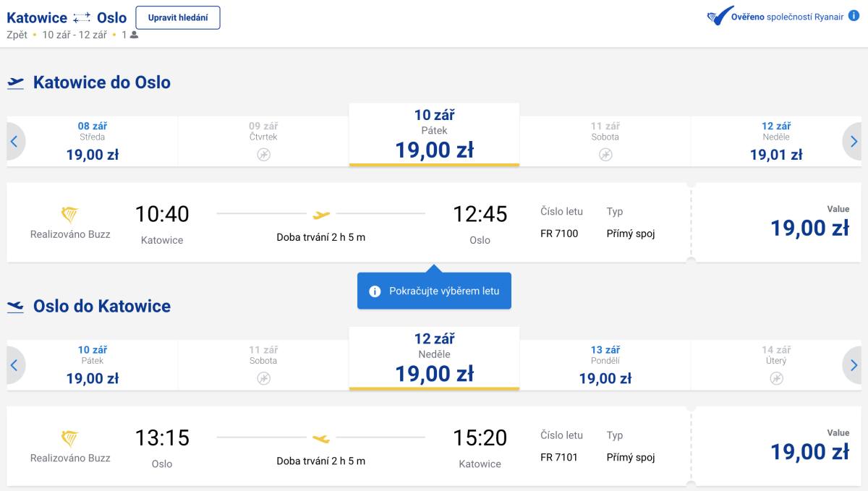This screenshot has height=491, width=868.
Task: Show later outbound dates with the right arrow
Action: (x=854, y=142)
